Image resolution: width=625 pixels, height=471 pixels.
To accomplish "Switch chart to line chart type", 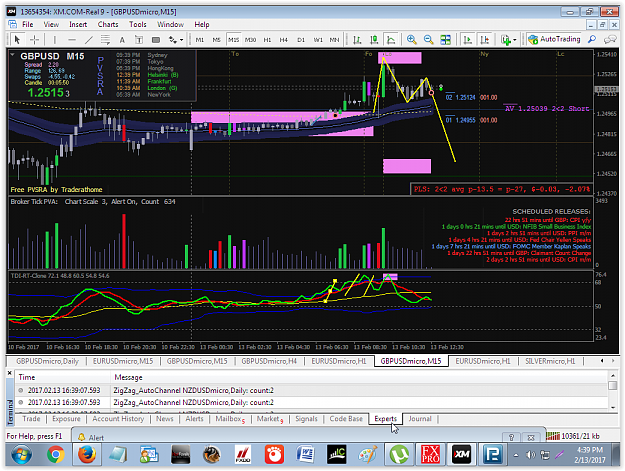I will tap(391, 39).
